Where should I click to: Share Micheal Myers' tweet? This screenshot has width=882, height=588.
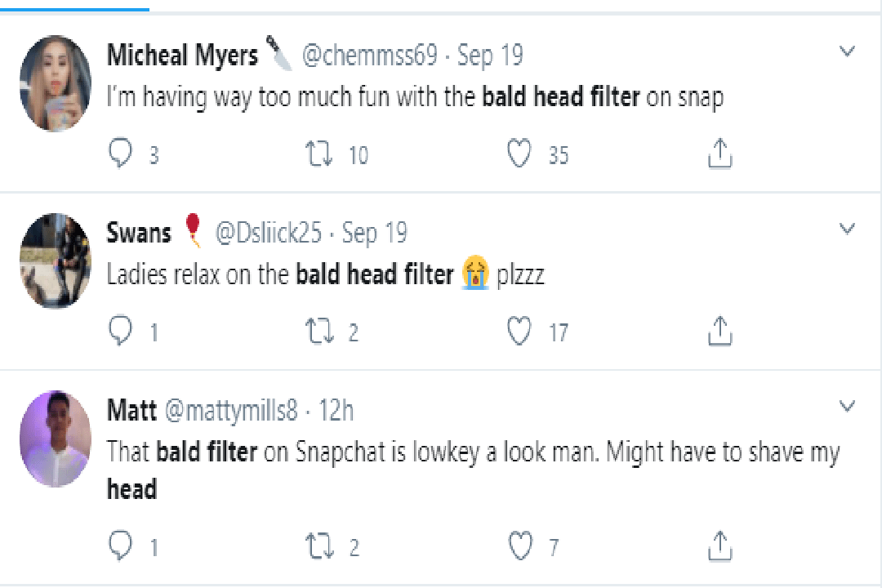pyautogui.click(x=719, y=154)
